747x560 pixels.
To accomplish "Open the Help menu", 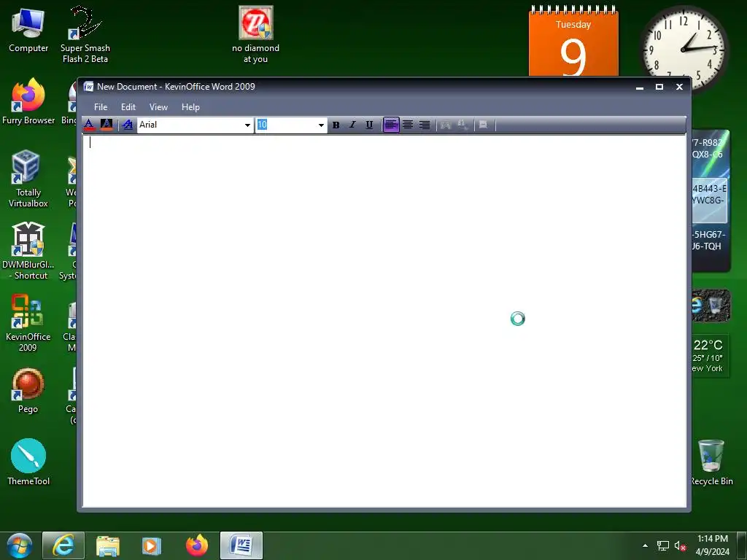I will pos(190,107).
